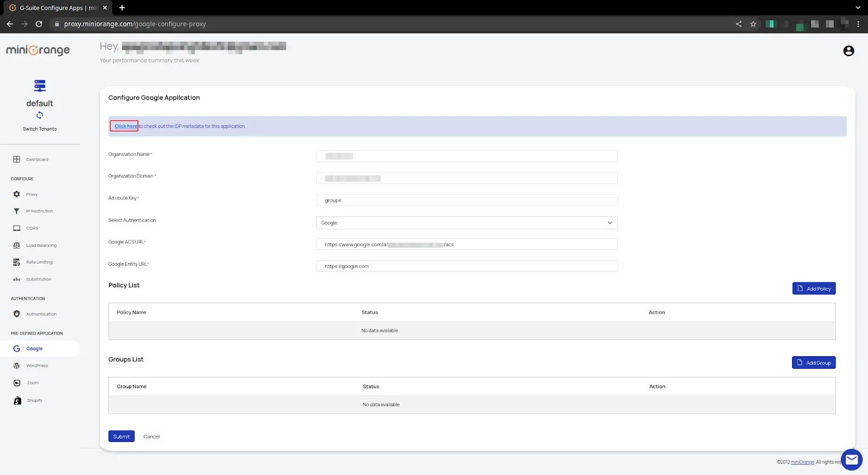The height and width of the screenshot is (475, 868).
Task: Open the mail chat widget
Action: pos(851,460)
